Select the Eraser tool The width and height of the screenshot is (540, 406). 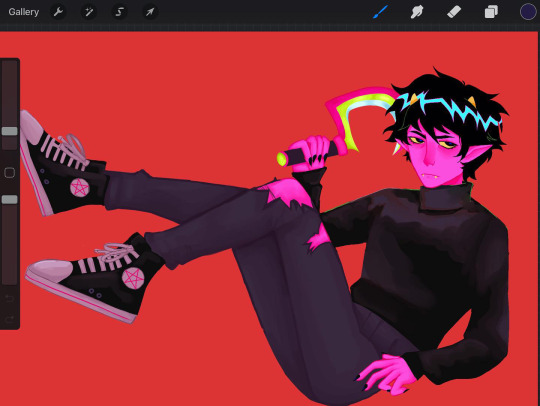[x=454, y=12]
